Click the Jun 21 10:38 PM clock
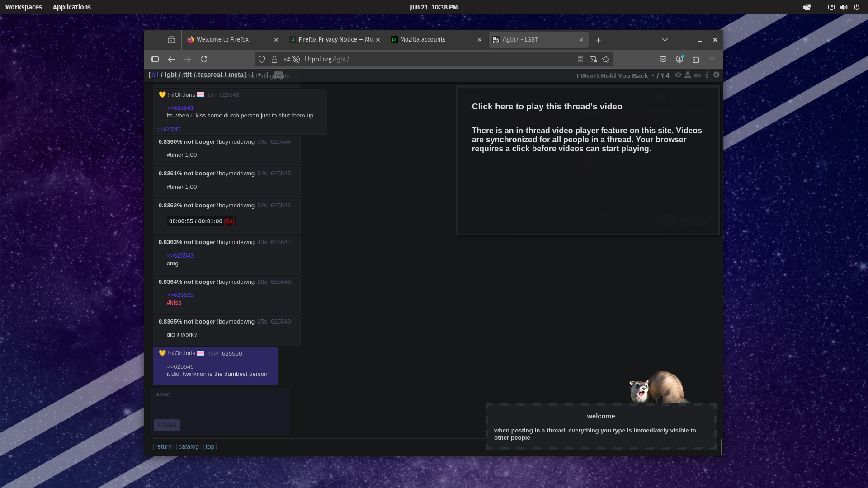This screenshot has width=868, height=488. pyautogui.click(x=434, y=7)
